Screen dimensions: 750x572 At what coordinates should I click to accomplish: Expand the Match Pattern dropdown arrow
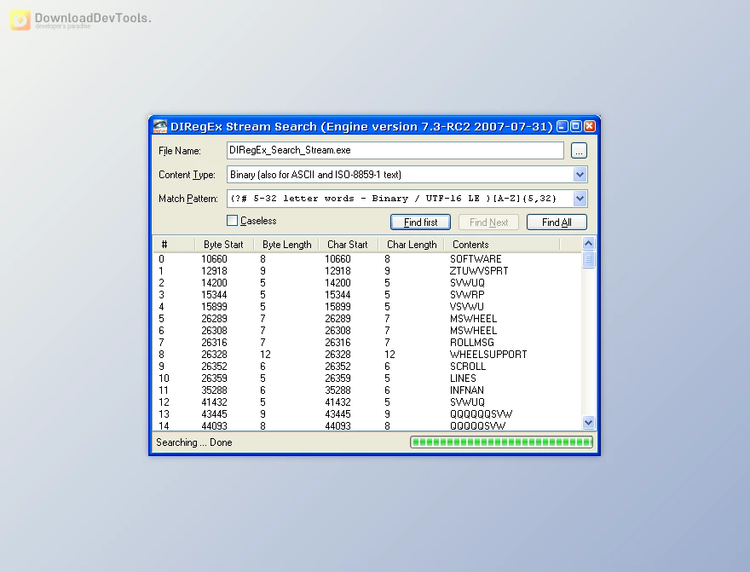(580, 198)
